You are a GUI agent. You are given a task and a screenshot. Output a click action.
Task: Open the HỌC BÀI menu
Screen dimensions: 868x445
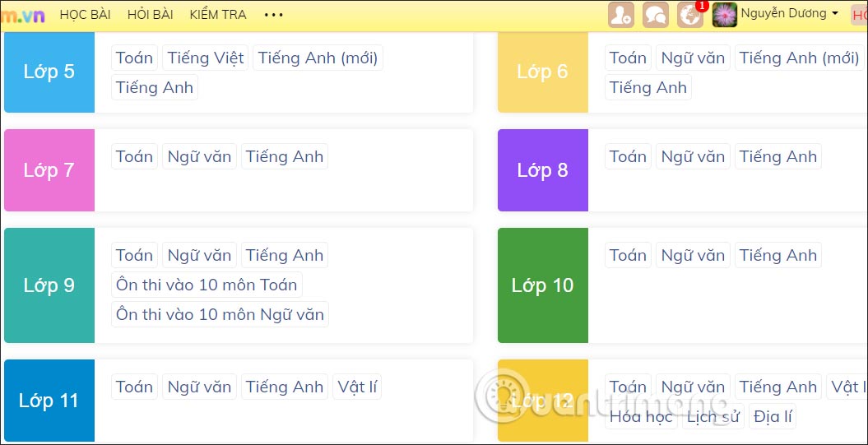(86, 15)
